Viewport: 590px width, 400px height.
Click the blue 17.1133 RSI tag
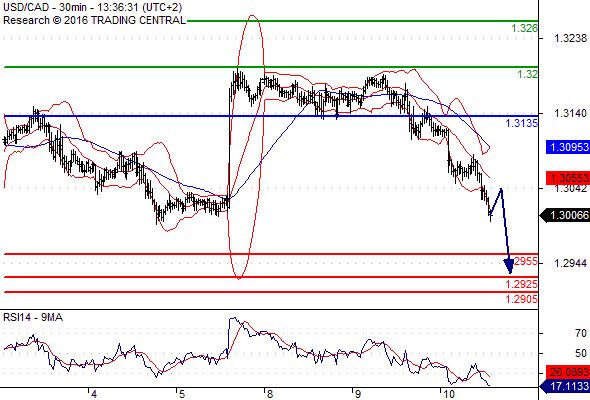tap(565, 386)
